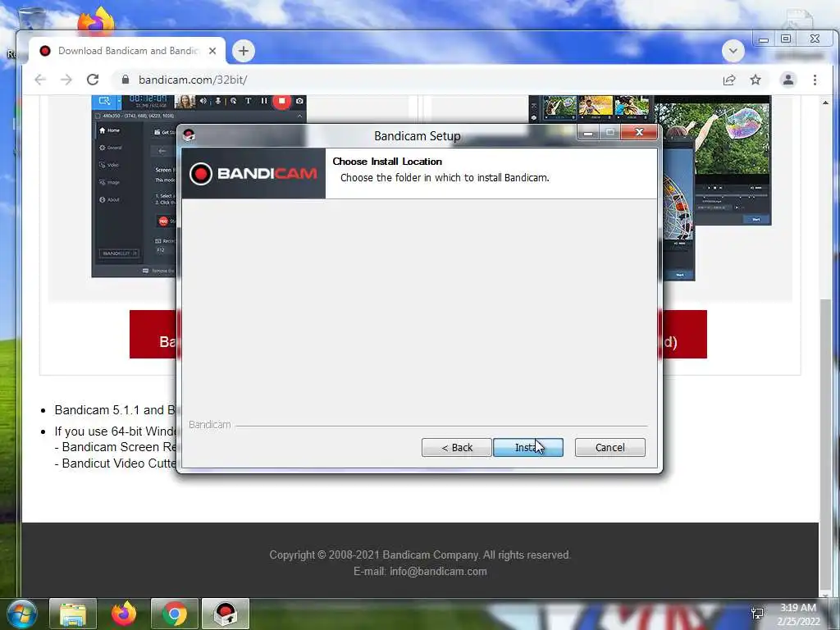Click the info@bandicam.com email text

pyautogui.click(x=438, y=572)
